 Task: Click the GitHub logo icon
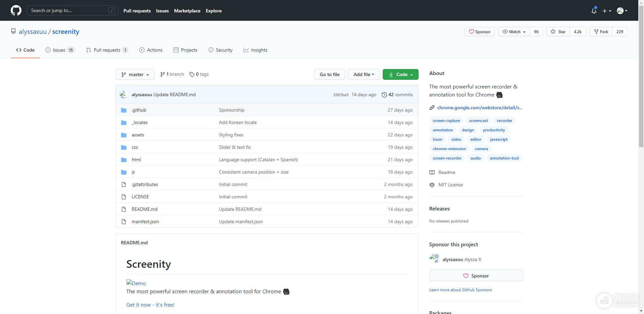(x=16, y=10)
